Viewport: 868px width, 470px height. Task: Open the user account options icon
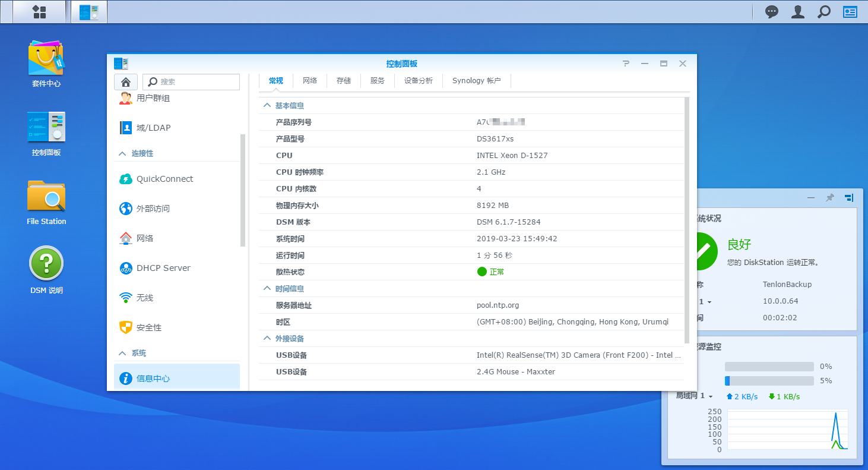(x=798, y=12)
